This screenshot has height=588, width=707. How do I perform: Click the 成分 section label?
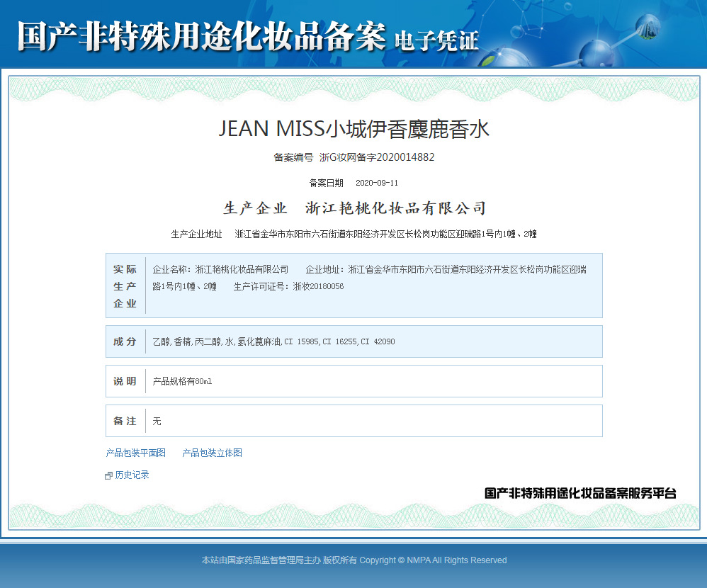click(x=125, y=341)
